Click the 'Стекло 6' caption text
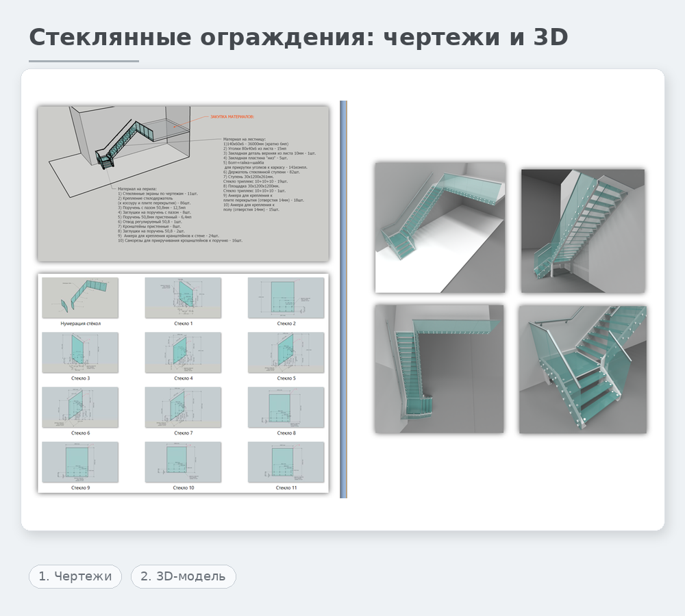The image size is (685, 616). tap(80, 433)
